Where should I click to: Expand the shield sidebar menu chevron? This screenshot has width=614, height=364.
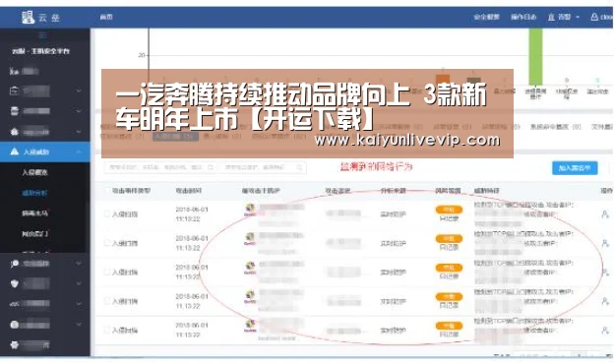click(79, 283)
